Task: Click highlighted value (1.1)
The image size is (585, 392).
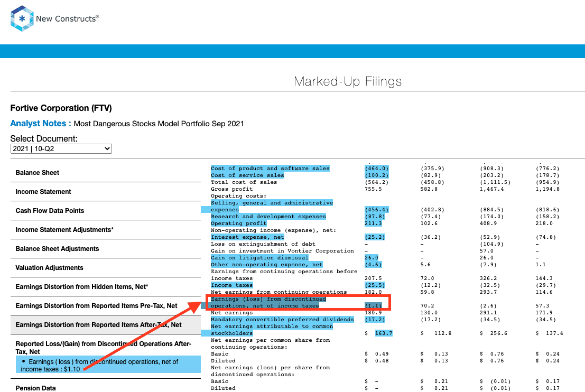Action: click(373, 306)
